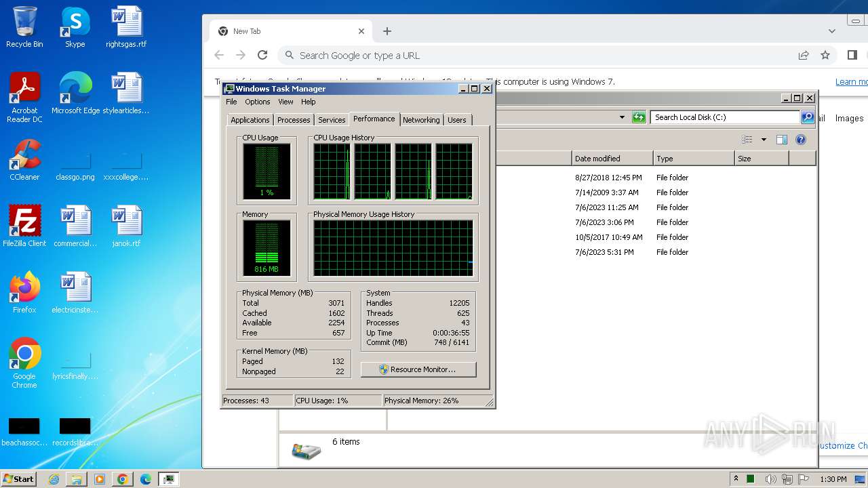Open Explorer help button
This screenshot has height=488, width=868.
(801, 140)
